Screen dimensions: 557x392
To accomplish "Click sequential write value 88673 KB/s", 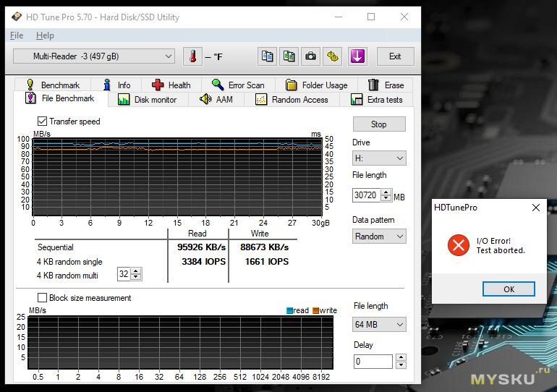I will [264, 247].
